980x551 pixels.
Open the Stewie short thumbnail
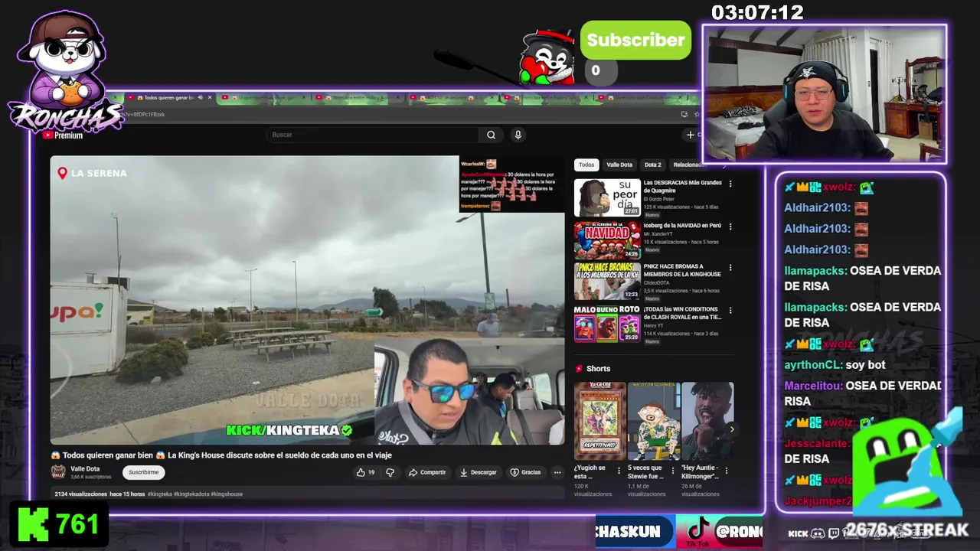pos(653,422)
